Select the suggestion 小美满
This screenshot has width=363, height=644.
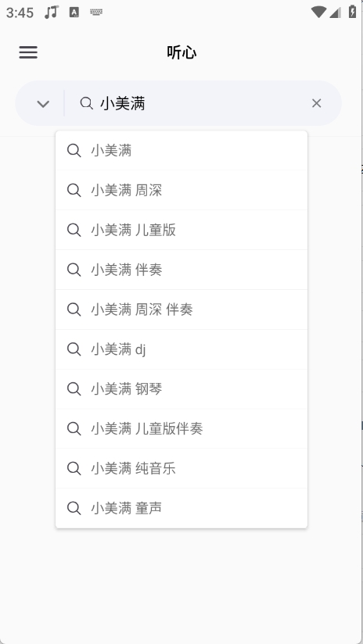coord(181,151)
